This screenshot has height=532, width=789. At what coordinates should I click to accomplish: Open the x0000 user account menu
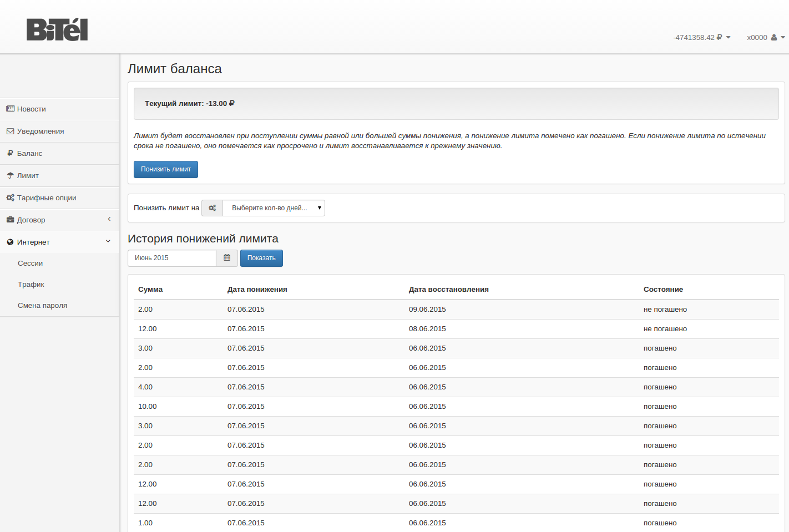765,38
